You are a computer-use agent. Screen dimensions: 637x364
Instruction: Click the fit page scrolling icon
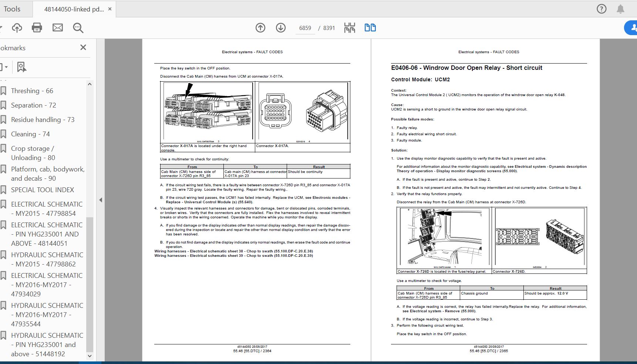(x=350, y=28)
